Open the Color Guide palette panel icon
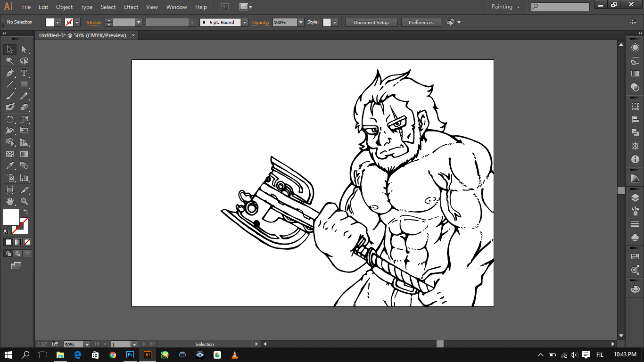Viewport: 644px width, 362px height. pos(635,179)
